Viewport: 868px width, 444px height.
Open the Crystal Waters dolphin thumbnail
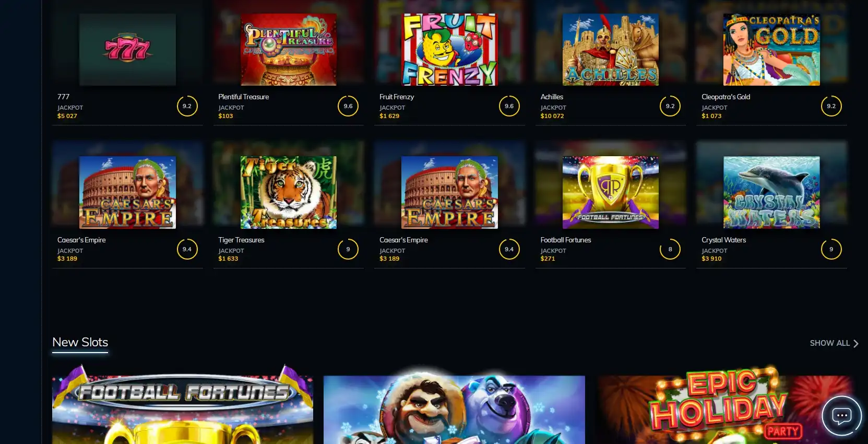click(x=771, y=192)
